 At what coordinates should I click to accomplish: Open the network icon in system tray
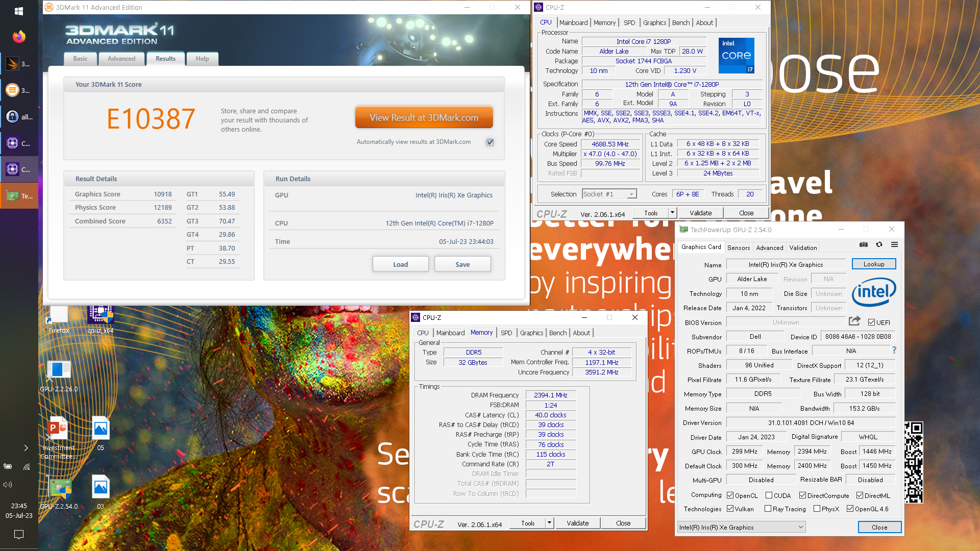click(x=27, y=466)
